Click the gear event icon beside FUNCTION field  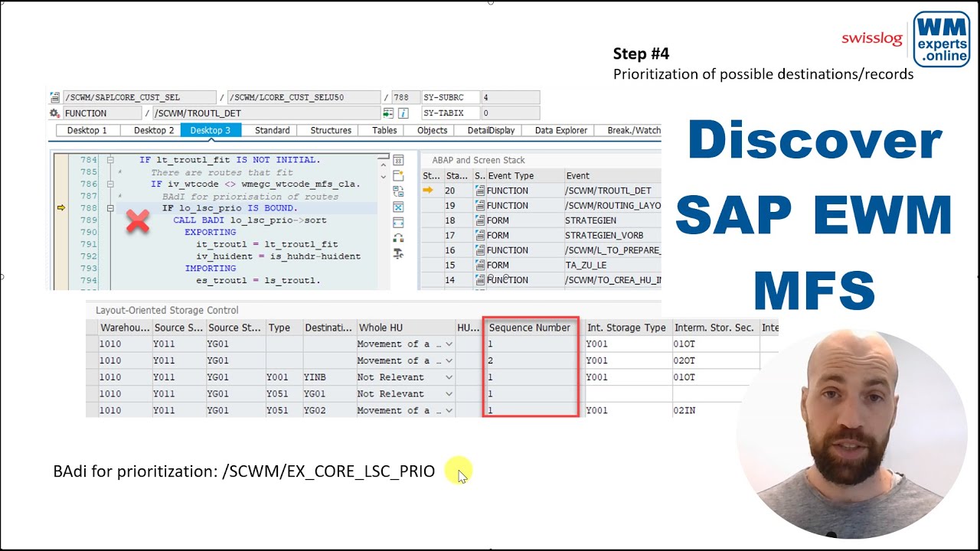[54, 113]
